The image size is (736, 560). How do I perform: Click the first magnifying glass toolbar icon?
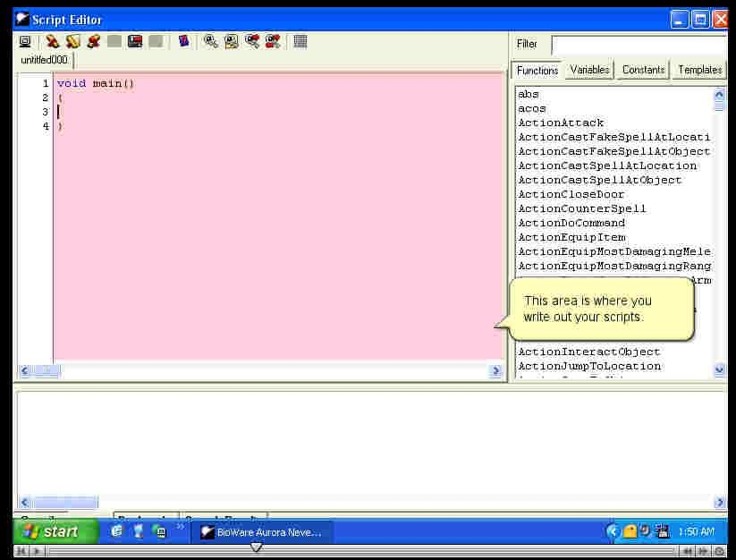[x=211, y=41]
